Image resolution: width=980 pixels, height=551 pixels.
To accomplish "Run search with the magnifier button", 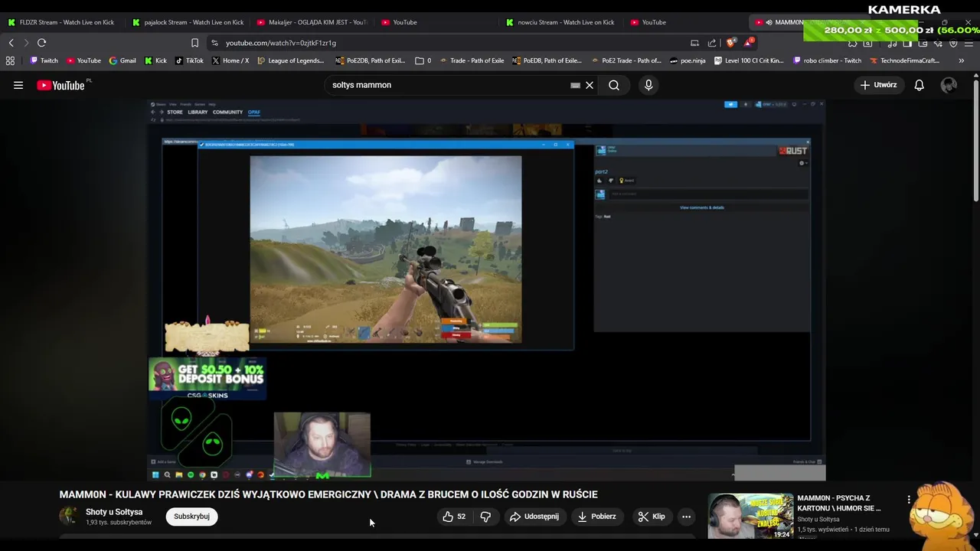I will 614,85.
